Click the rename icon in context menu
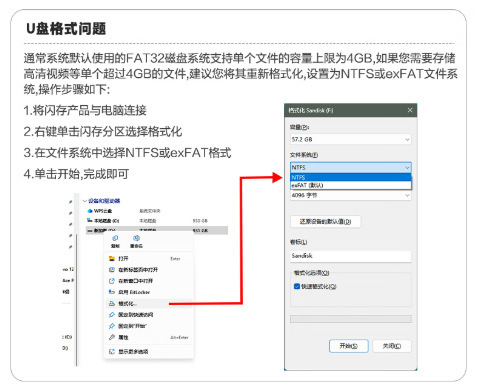The height and width of the screenshot is (388, 477). click(x=136, y=238)
